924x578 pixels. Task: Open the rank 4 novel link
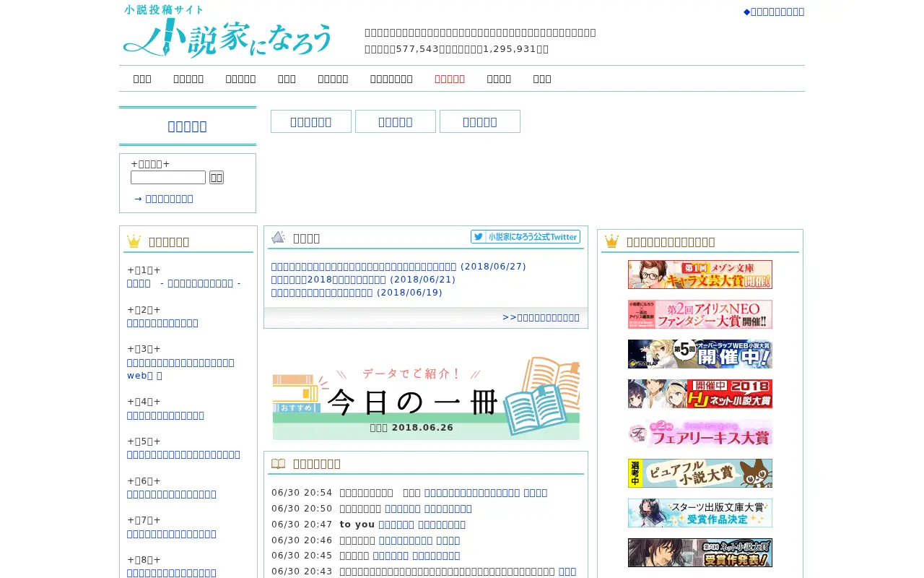pos(165,415)
